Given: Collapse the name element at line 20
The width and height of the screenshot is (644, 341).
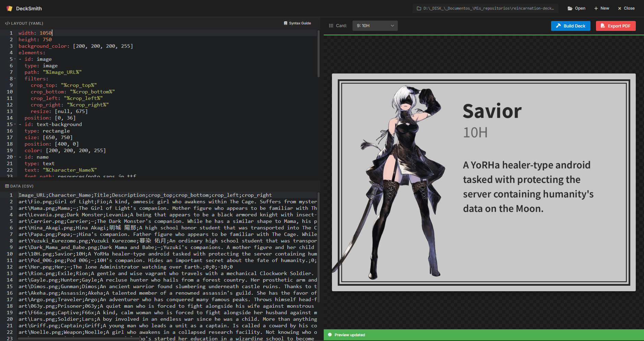Looking at the screenshot, I should click(x=15, y=157).
